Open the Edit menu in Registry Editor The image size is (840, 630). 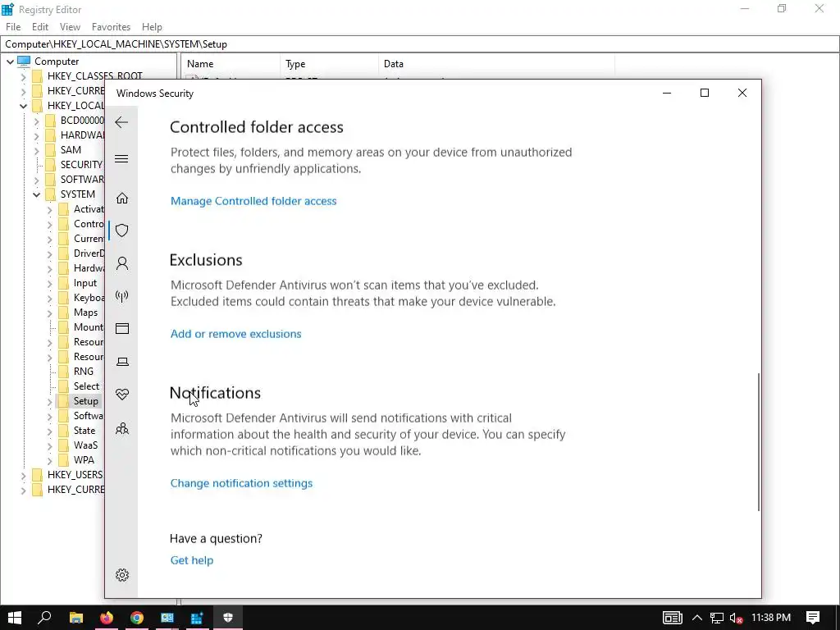point(40,27)
